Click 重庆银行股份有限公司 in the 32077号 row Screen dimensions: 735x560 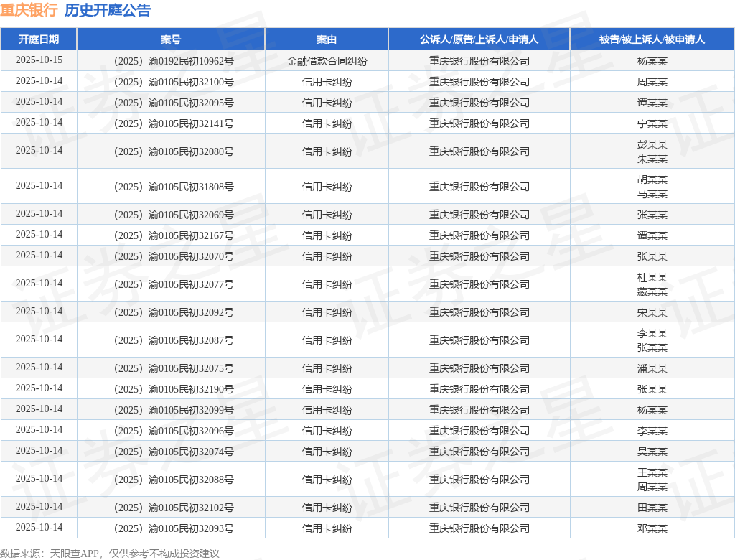point(479,284)
